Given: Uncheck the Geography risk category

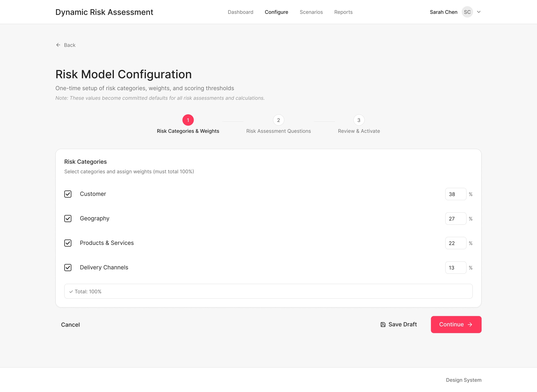Looking at the screenshot, I should point(68,219).
